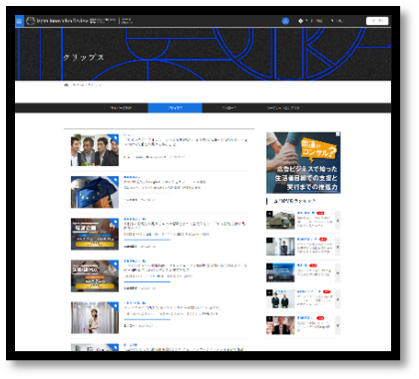The height and width of the screenshot is (379, 419).
Task: Open the blue circular user icon in header
Action: (x=285, y=21)
